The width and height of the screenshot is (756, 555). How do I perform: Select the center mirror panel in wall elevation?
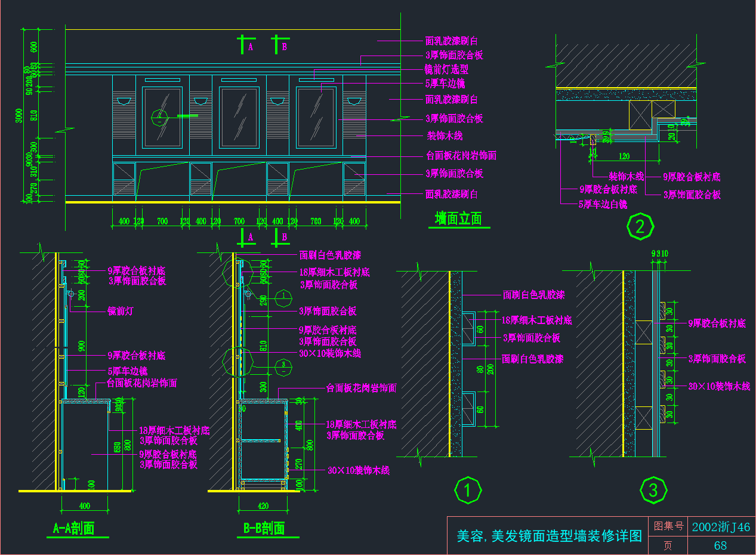pos(239,116)
